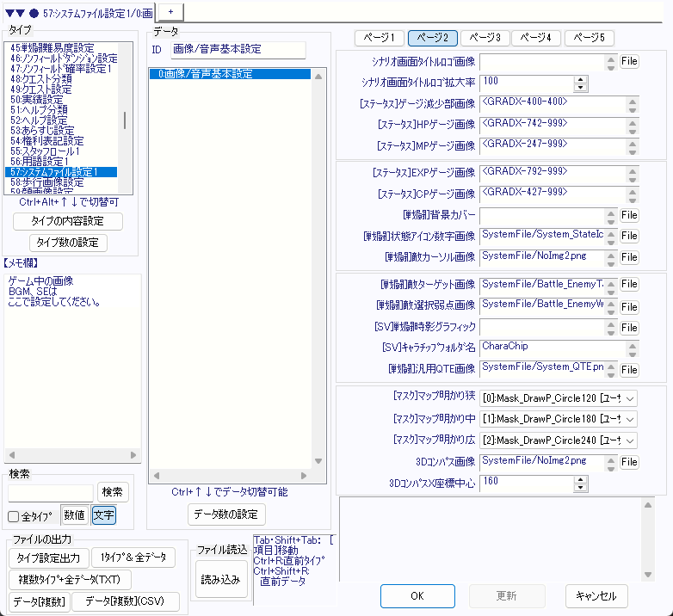Decrease 3DコンパスX座標中心 with down arrow
This screenshot has height=616, width=673.
click(x=580, y=486)
